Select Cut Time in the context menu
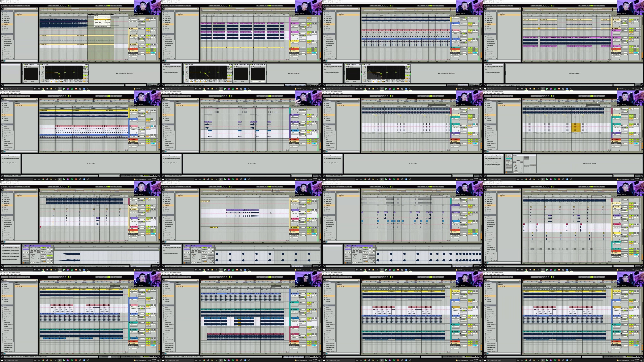 pos(102,18)
